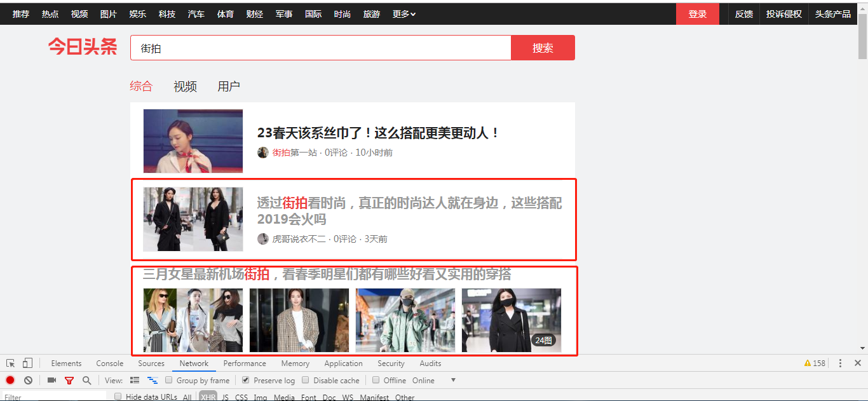Switch to large request rows view
Viewport: 868px width, 401px height.
pos(135,380)
